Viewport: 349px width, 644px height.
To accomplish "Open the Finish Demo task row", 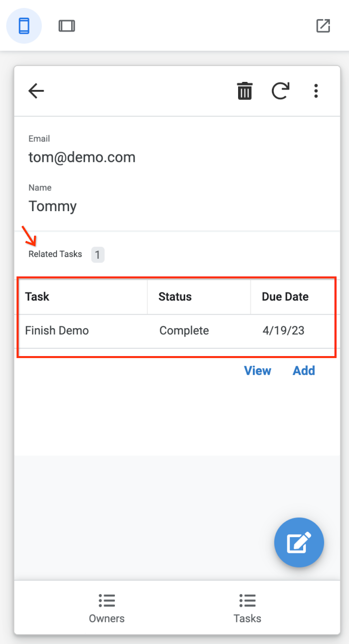I will [57, 331].
